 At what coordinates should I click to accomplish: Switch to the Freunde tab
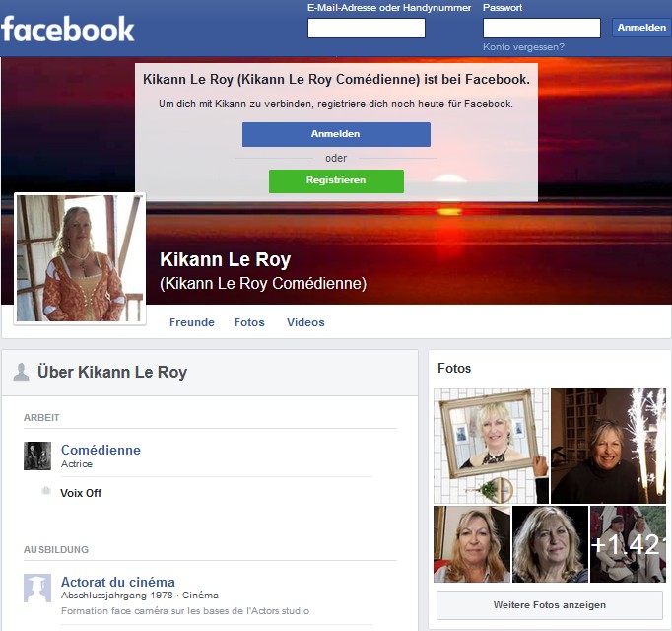coord(192,322)
